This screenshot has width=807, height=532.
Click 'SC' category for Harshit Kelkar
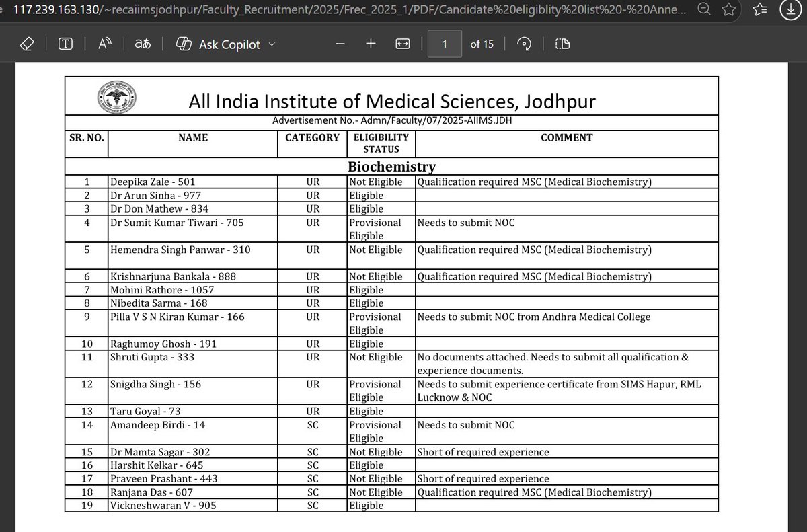(312, 465)
